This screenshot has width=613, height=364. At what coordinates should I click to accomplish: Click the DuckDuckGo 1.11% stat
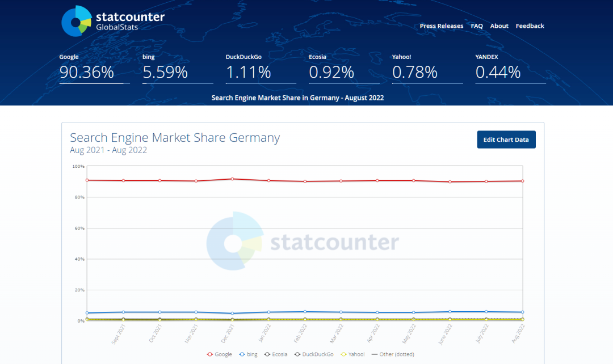(x=249, y=72)
